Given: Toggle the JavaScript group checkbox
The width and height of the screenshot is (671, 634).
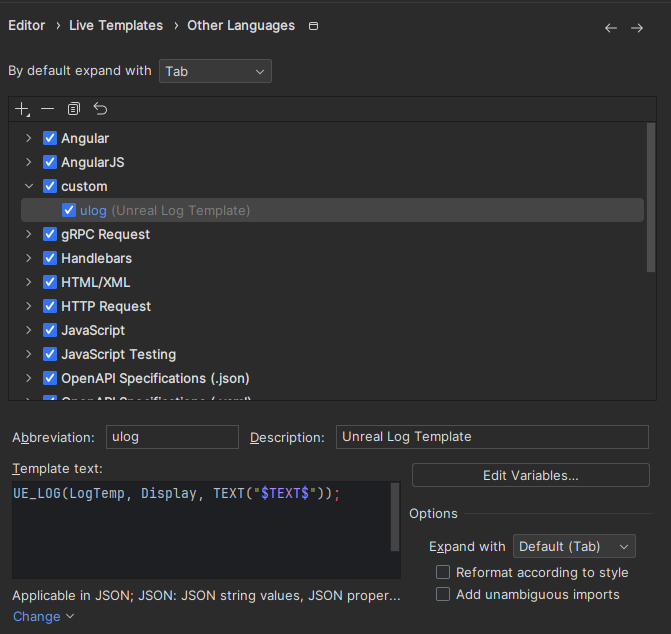Looking at the screenshot, I should (50, 330).
